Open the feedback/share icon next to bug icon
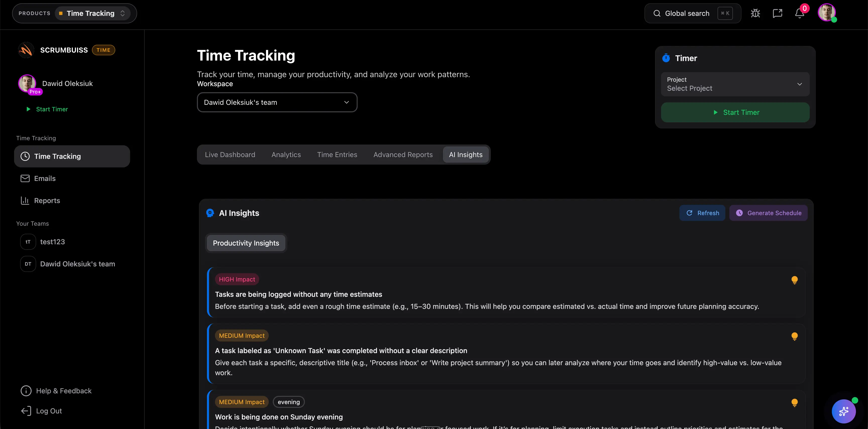This screenshot has width=868, height=429. point(777,13)
